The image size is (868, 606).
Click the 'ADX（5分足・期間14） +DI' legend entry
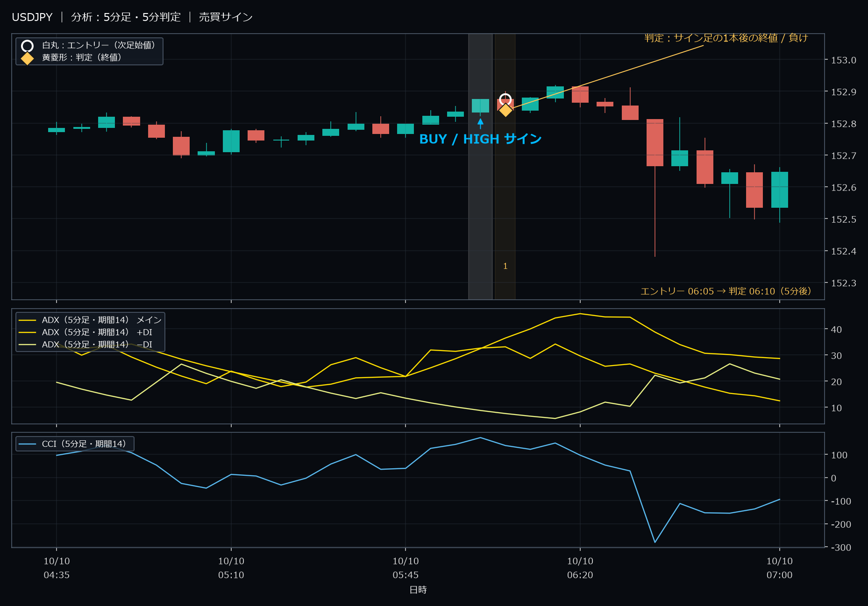coord(97,332)
